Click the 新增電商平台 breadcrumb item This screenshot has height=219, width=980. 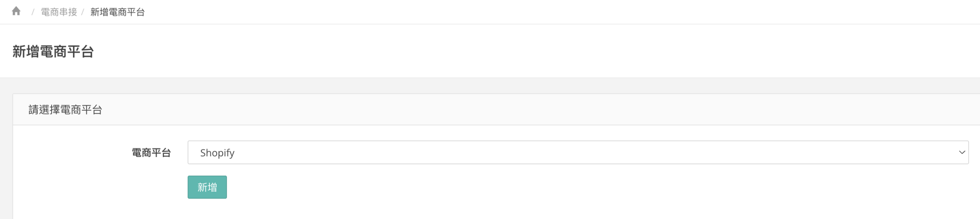pos(118,12)
